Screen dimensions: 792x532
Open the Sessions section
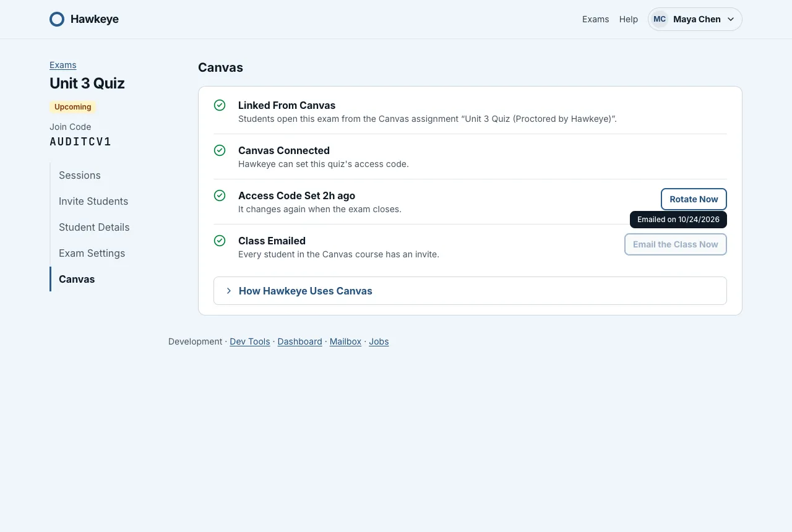pos(80,175)
